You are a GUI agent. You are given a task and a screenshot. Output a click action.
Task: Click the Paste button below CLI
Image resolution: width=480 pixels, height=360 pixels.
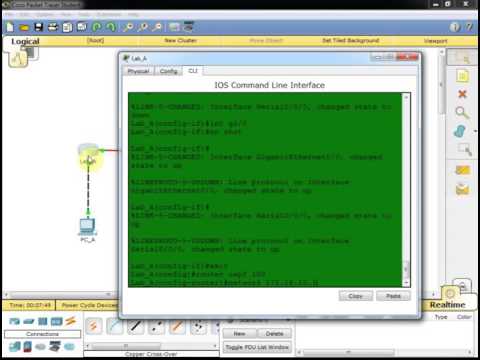click(x=393, y=296)
